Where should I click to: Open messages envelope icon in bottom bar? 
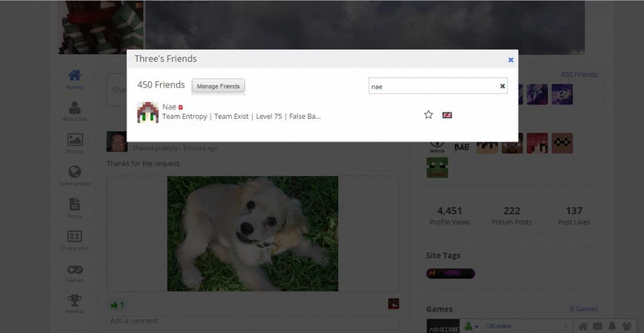pyautogui.click(x=597, y=327)
